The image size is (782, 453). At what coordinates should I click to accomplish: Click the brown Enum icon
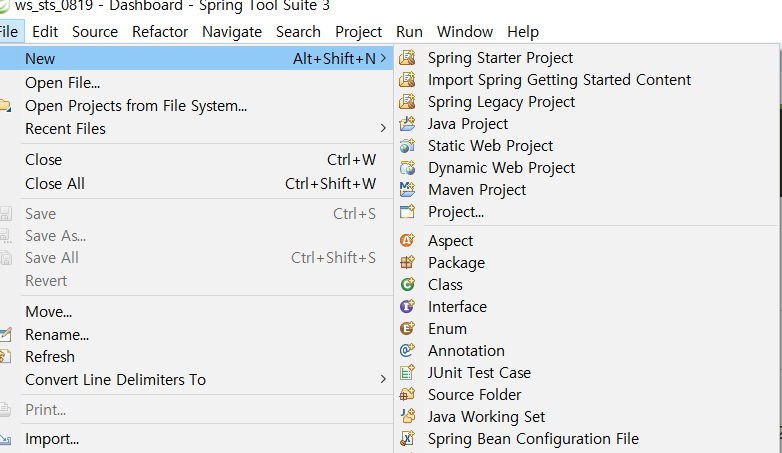pos(407,328)
